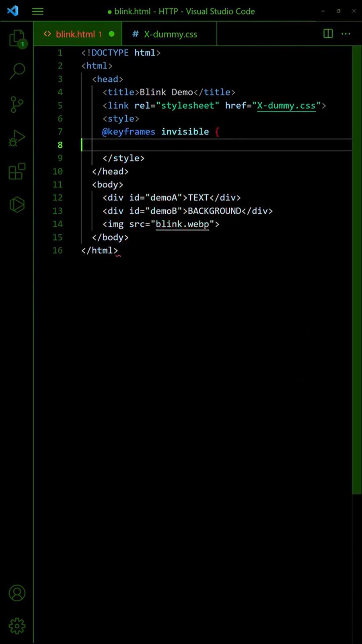Open the Run and Debug view

point(17,138)
